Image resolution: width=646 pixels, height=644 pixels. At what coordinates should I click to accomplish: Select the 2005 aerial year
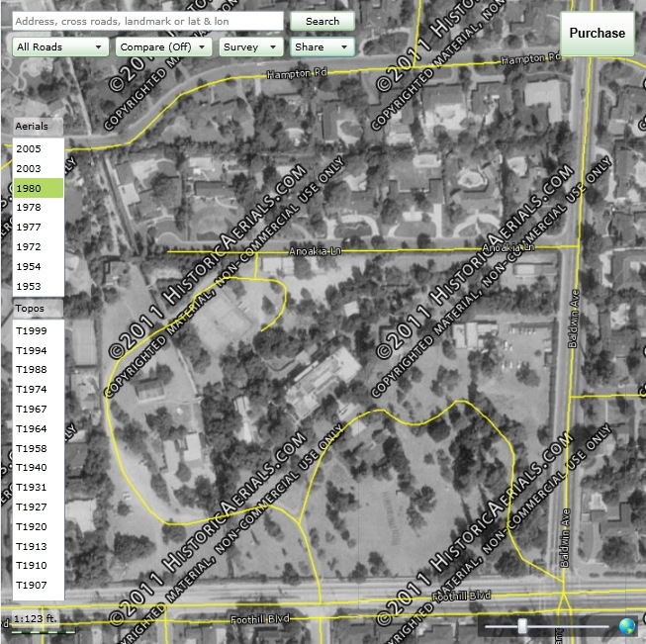39,148
